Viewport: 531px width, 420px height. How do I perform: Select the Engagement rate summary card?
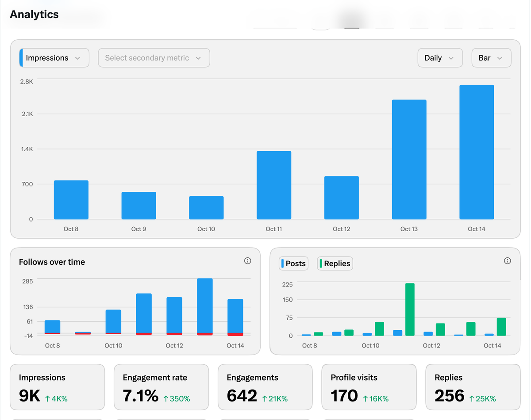(x=161, y=387)
